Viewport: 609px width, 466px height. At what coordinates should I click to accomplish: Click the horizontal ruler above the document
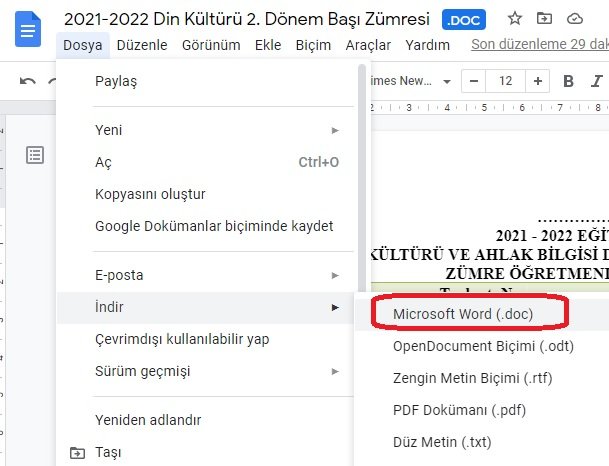[x=489, y=108]
